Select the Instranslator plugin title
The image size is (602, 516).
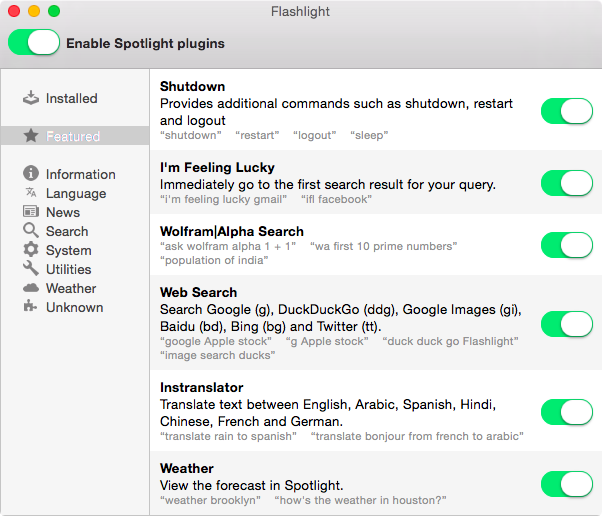(201, 387)
